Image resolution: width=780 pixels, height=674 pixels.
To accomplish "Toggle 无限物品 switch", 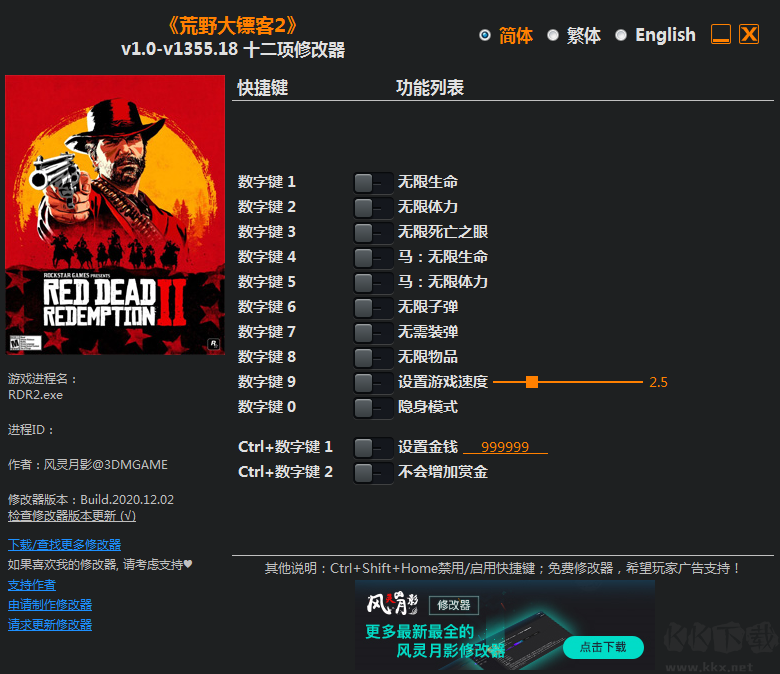I will tap(373, 357).
